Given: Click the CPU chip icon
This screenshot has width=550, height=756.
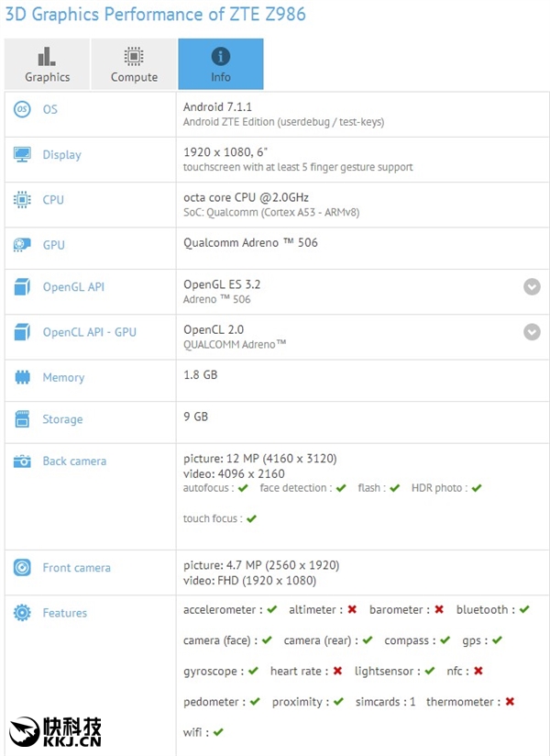Looking at the screenshot, I should point(22,200).
